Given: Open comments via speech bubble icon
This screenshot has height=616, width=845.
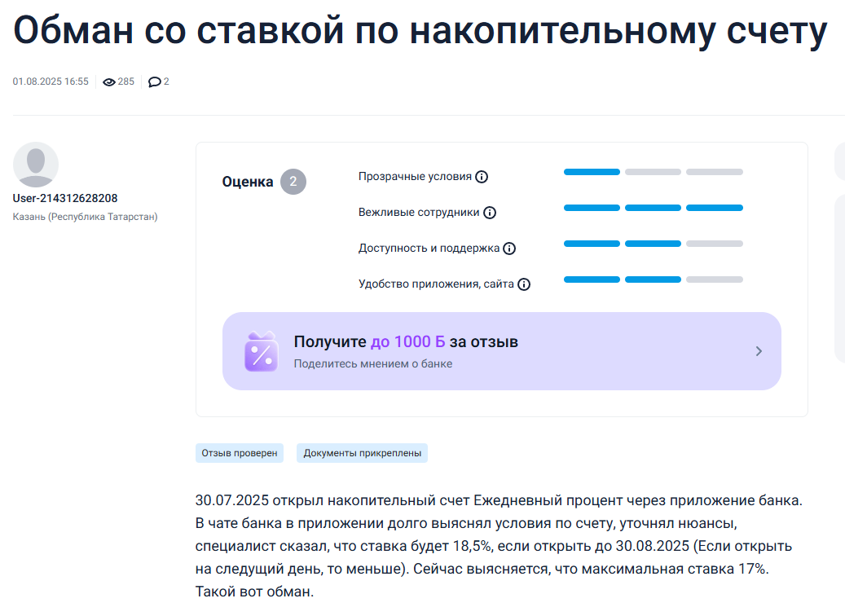Looking at the screenshot, I should click(x=155, y=82).
